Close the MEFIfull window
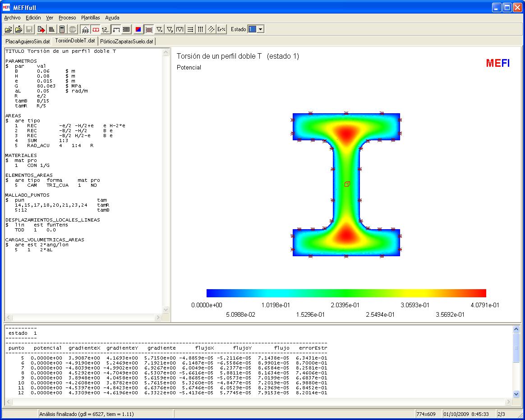The height and width of the screenshot is (420, 525). 517,7
